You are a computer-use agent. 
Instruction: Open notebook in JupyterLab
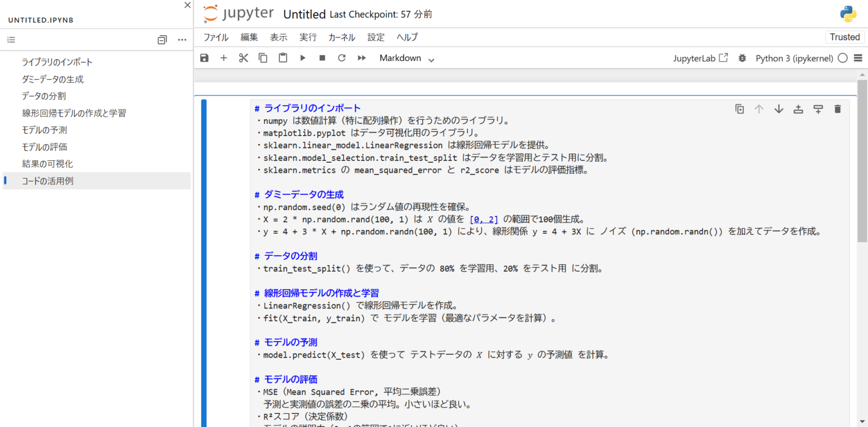701,58
